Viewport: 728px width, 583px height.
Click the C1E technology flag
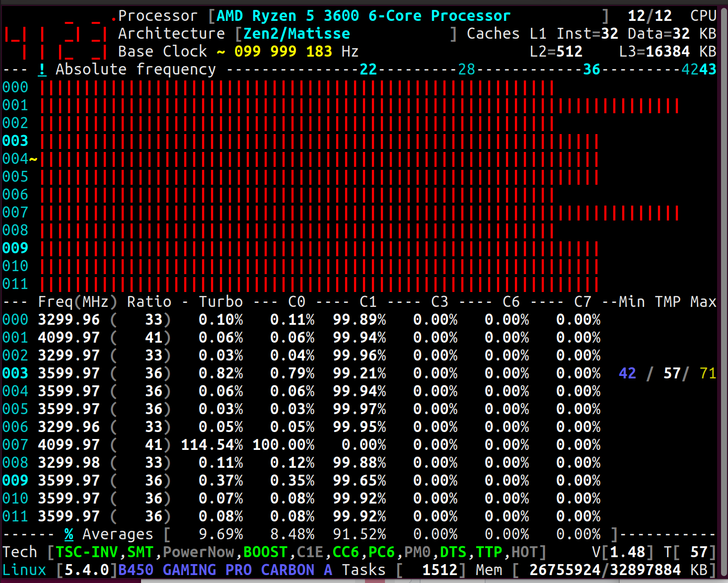point(310,552)
